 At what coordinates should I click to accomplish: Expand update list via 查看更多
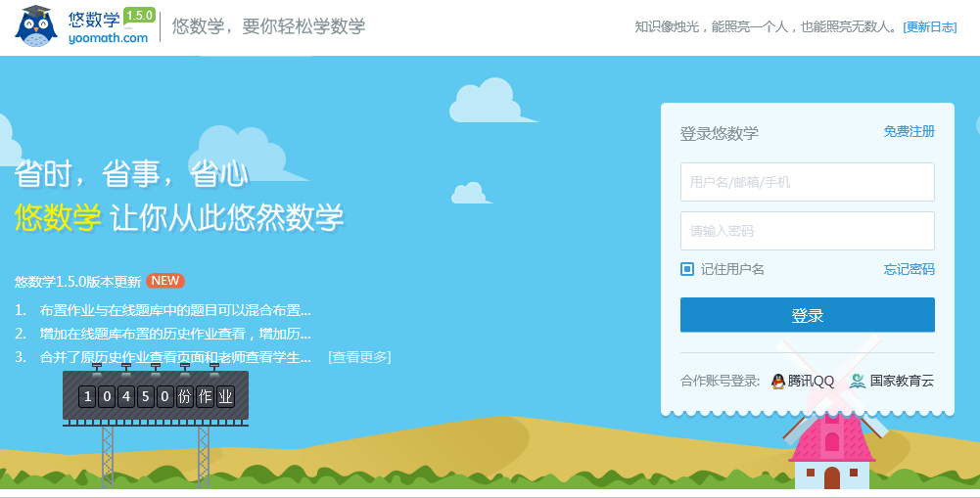click(x=359, y=357)
